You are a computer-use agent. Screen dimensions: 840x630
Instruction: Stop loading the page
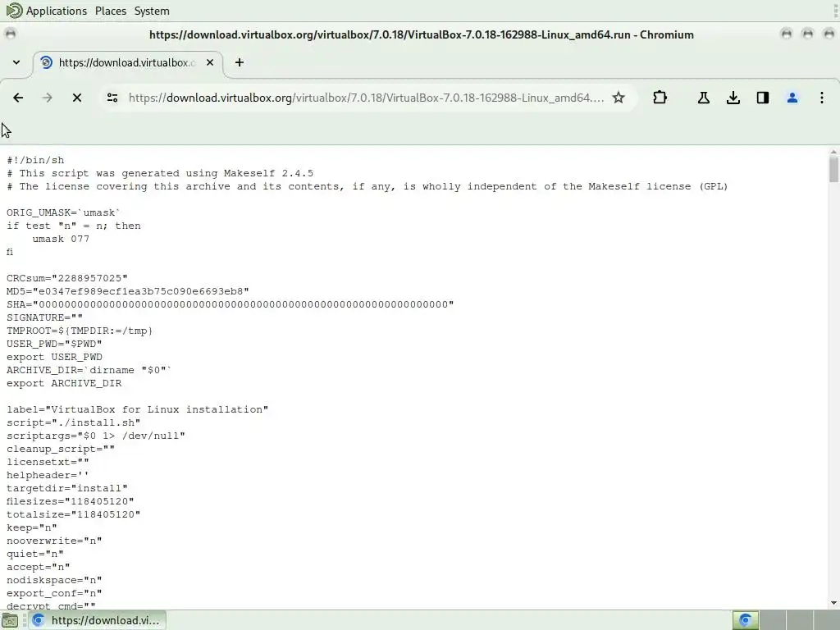click(x=76, y=98)
